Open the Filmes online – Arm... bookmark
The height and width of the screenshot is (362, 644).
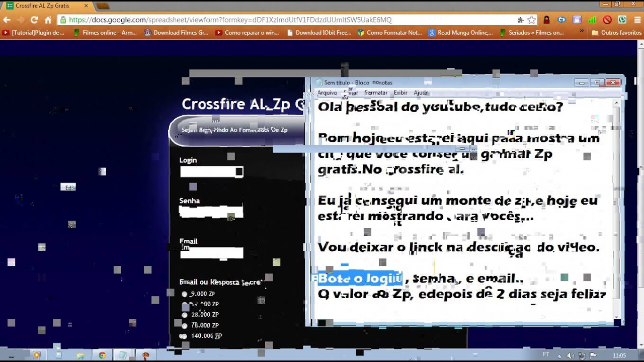105,33
